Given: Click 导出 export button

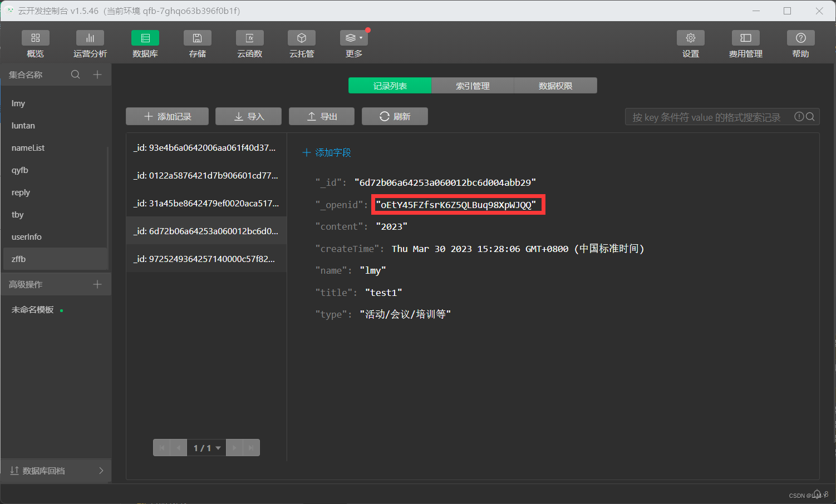Looking at the screenshot, I should (x=322, y=116).
